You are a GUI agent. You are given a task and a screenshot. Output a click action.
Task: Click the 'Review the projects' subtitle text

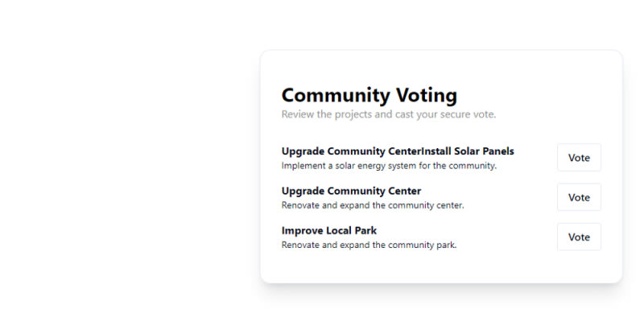tap(389, 114)
